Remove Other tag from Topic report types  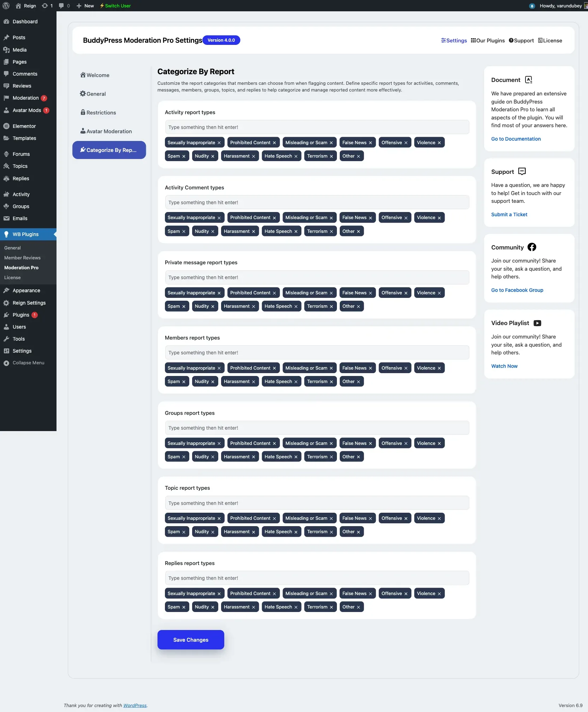click(358, 532)
